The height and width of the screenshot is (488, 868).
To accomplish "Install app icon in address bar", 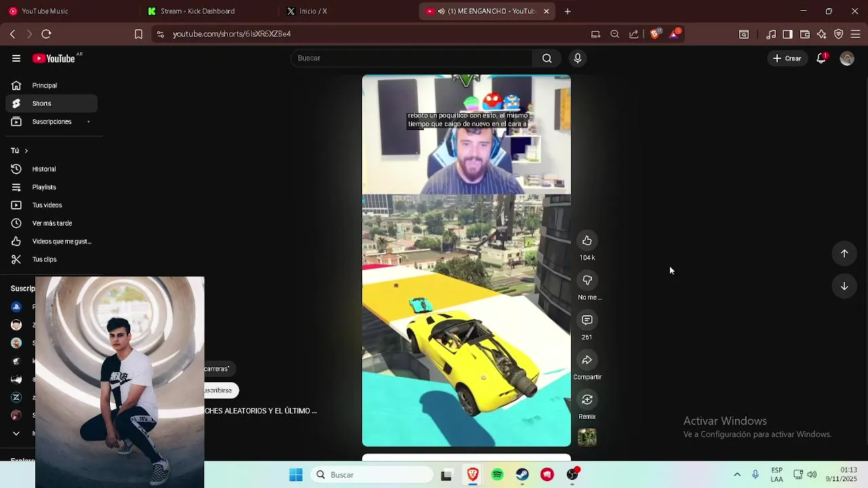I will (x=595, y=34).
